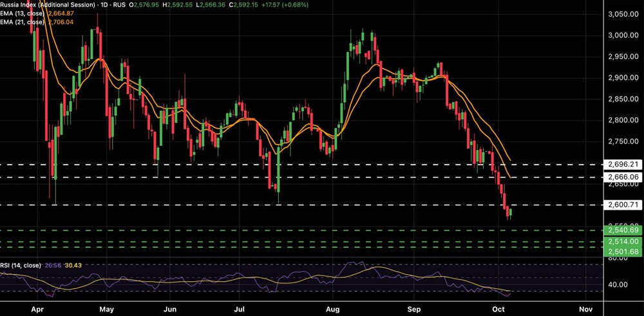Image resolution: width=644 pixels, height=316 pixels.
Task: Click the 2,800.00 price axis label
Action: (x=623, y=120)
